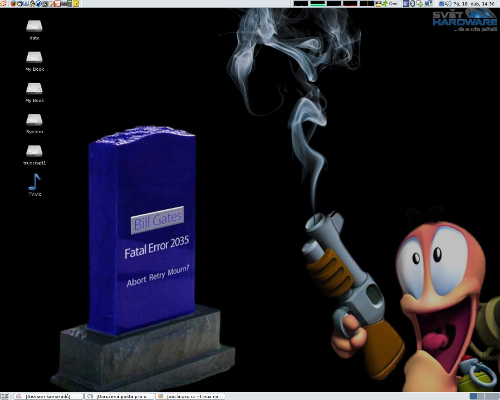Launch Firefox from the top panel
The height and width of the screenshot is (400, 500).
pos(14,3)
